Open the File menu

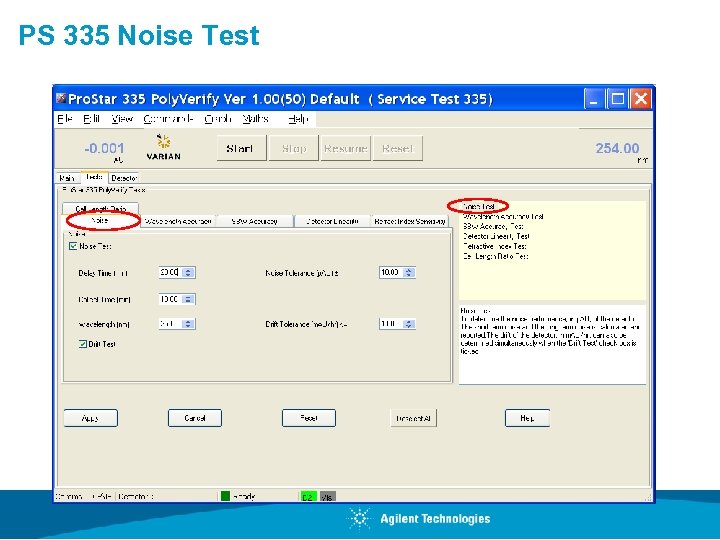65,119
